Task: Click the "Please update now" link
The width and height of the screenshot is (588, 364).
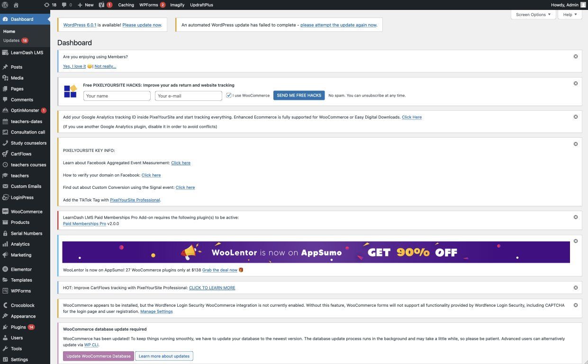Action: 142,25
